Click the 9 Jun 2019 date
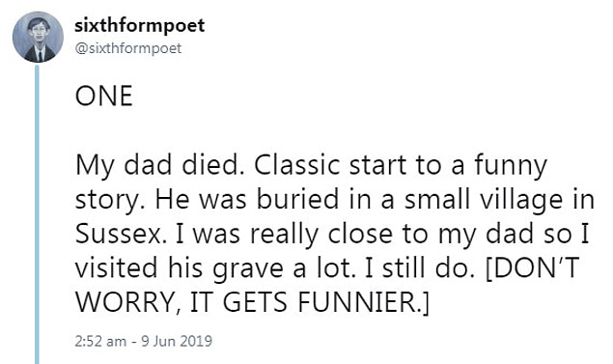 [177, 341]
